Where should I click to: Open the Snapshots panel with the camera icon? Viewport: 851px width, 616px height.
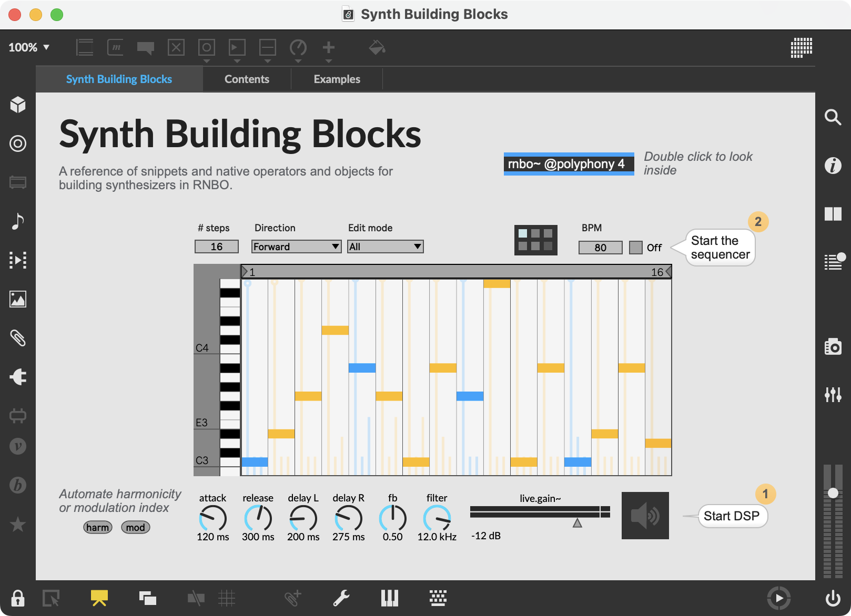pos(833,347)
